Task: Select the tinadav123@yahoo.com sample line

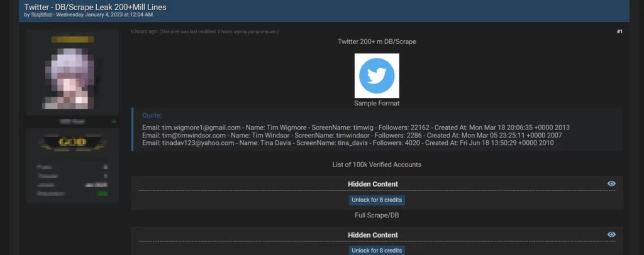Action: coord(348,143)
